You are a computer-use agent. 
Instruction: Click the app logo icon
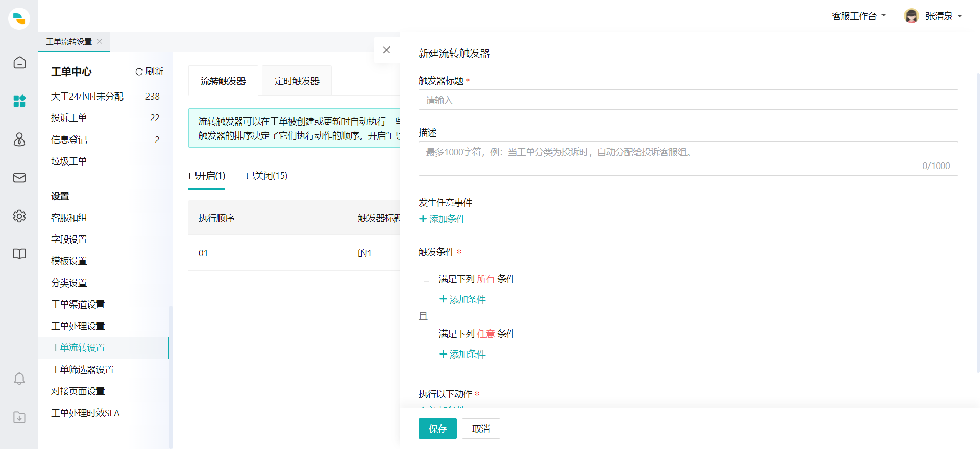pyautogui.click(x=19, y=18)
